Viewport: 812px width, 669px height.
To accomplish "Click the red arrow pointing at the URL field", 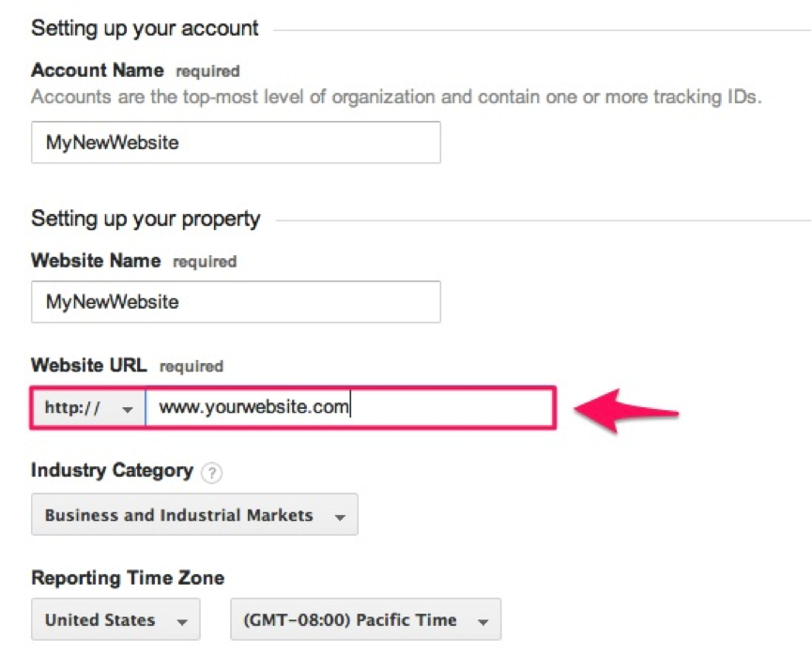I will coord(625,411).
